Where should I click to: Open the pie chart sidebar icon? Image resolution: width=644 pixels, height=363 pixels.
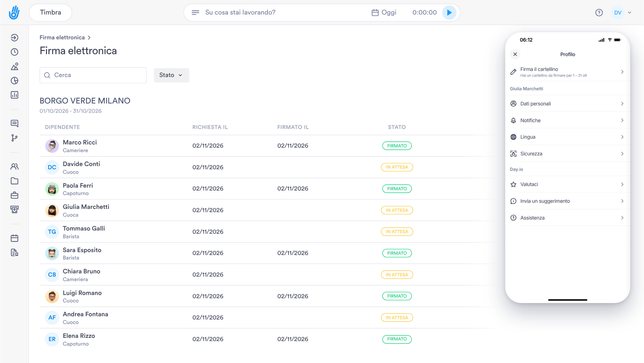tap(14, 81)
